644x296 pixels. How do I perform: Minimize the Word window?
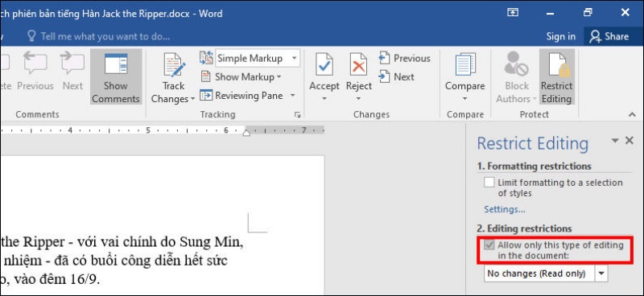(551, 13)
